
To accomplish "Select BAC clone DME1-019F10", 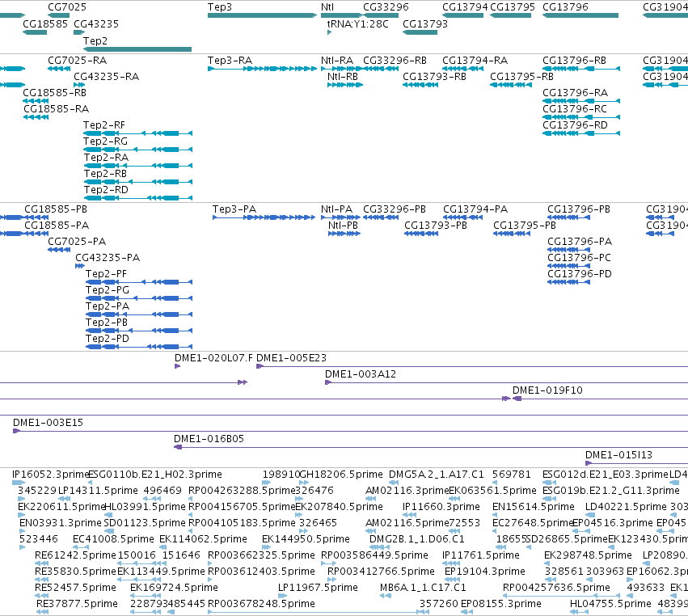I will tap(547, 390).
